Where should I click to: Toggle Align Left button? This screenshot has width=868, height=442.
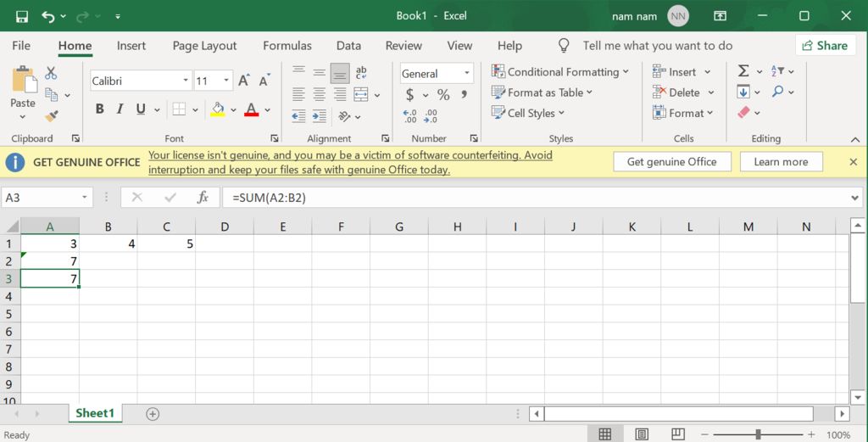click(x=299, y=95)
